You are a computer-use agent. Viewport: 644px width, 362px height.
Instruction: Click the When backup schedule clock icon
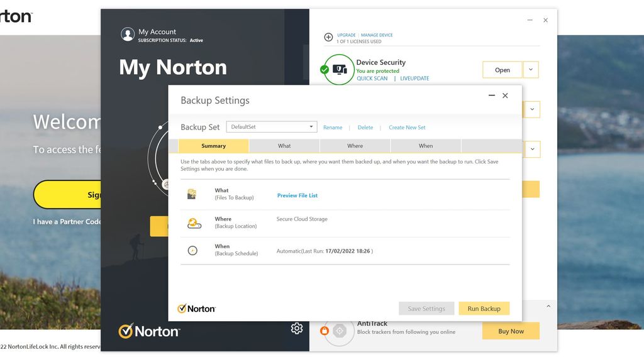click(x=193, y=250)
